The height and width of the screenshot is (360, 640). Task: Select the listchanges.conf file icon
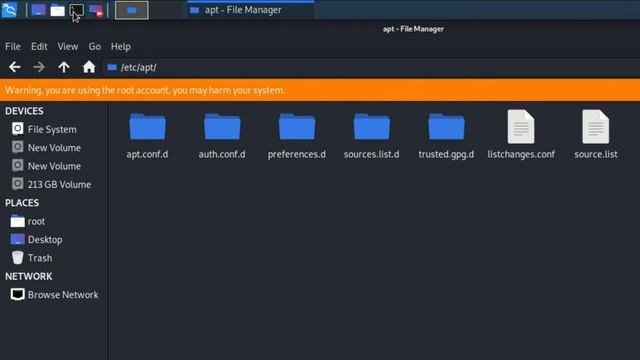click(521, 127)
